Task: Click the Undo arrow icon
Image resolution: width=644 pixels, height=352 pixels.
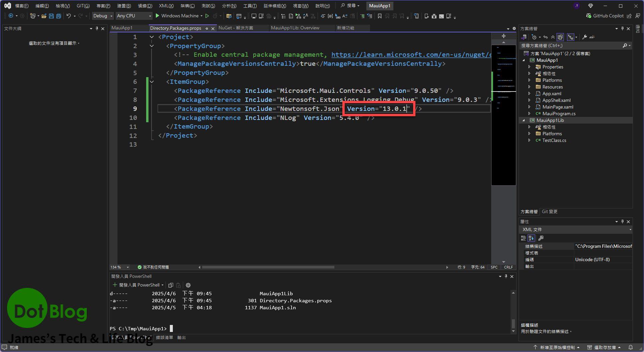Action: tap(68, 16)
